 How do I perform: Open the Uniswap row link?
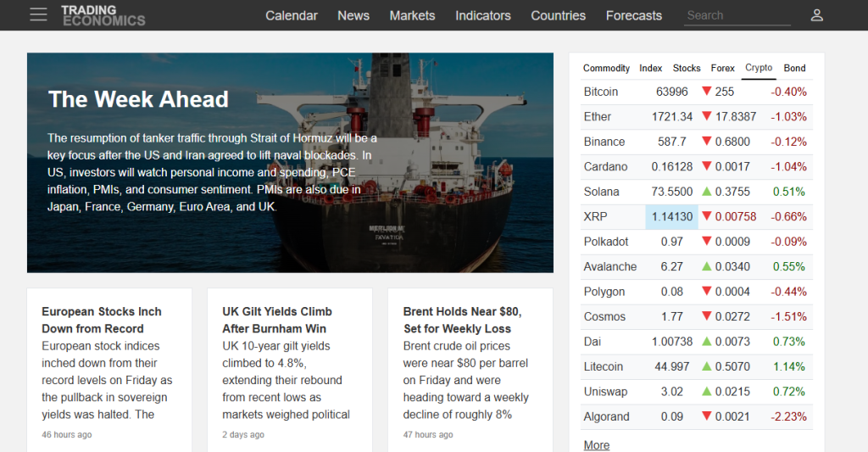pos(605,392)
